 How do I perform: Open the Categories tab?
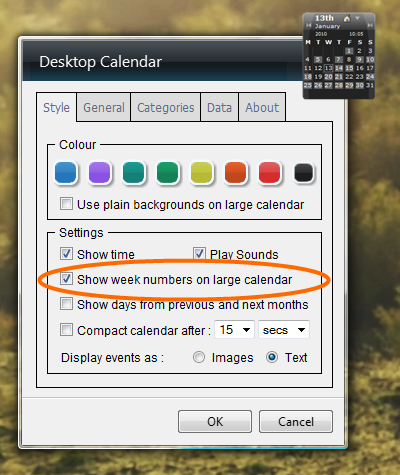(x=166, y=107)
